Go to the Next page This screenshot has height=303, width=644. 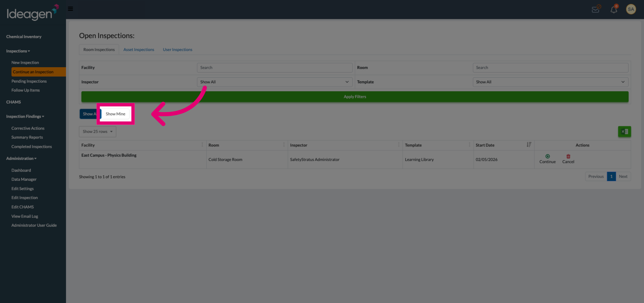pyautogui.click(x=623, y=176)
